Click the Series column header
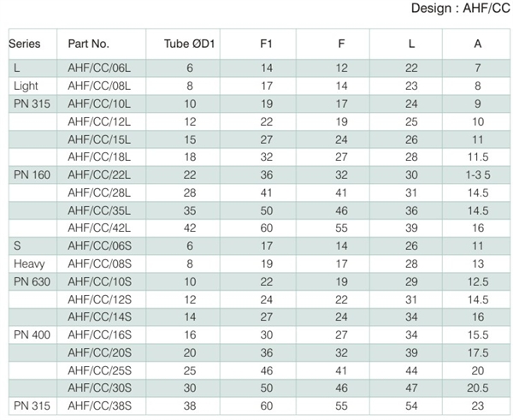The image size is (513, 420). tap(25, 44)
